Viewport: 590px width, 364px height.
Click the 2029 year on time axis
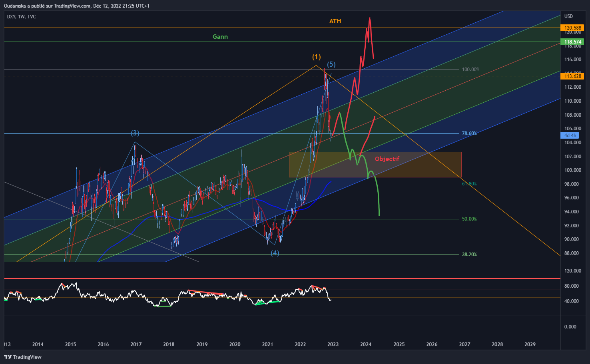click(530, 344)
